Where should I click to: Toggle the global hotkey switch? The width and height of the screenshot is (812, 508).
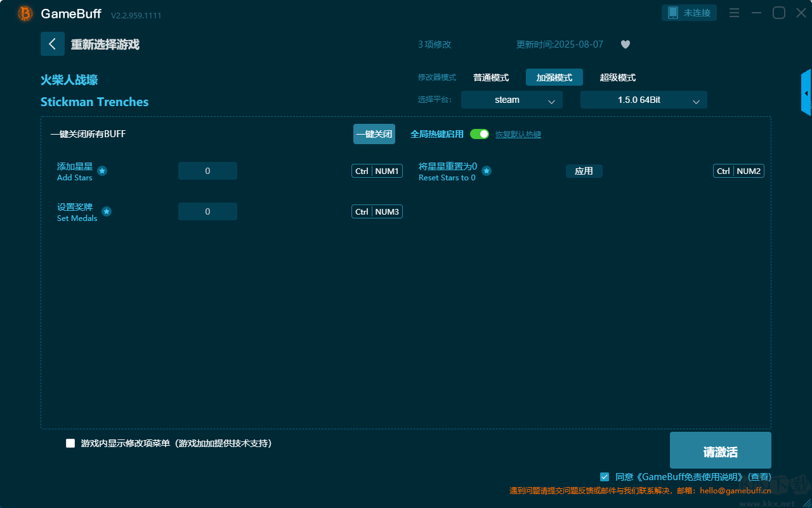pyautogui.click(x=480, y=134)
